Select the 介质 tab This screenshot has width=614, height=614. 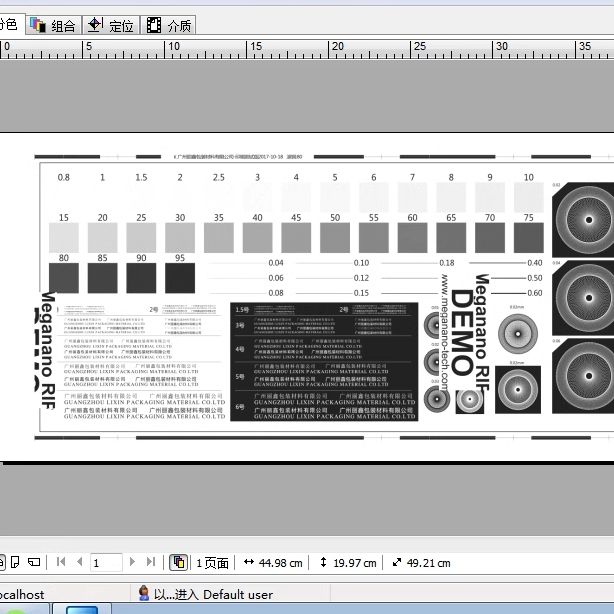tap(169, 25)
